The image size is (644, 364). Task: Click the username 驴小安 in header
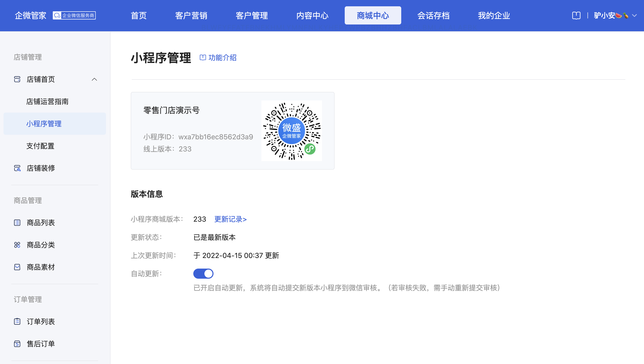pyautogui.click(x=605, y=16)
